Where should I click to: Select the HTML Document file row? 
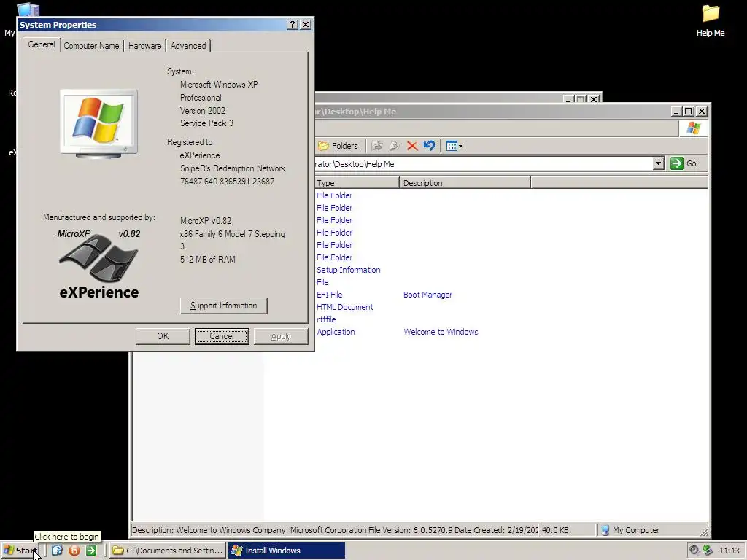pyautogui.click(x=345, y=307)
